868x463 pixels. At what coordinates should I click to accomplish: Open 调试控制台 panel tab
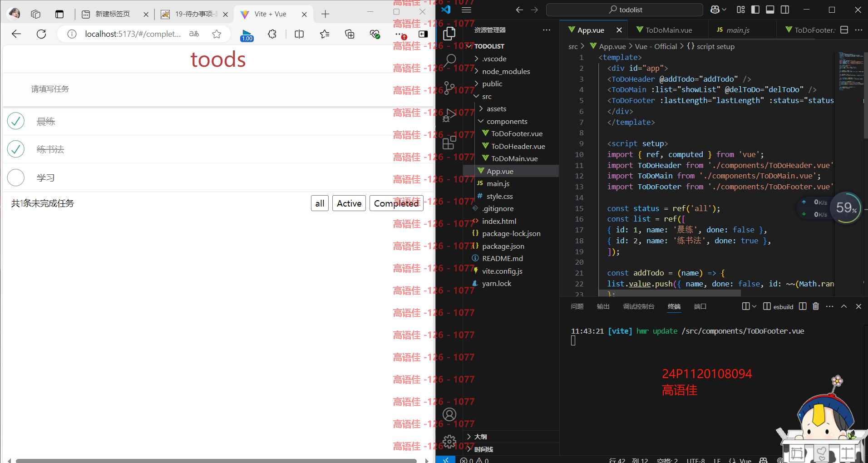[638, 306]
